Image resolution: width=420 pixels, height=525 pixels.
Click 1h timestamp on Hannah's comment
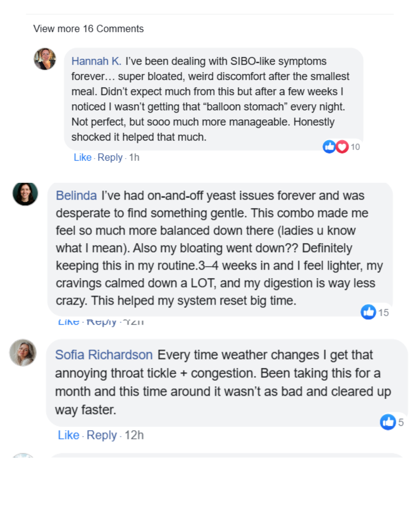pyautogui.click(x=134, y=157)
